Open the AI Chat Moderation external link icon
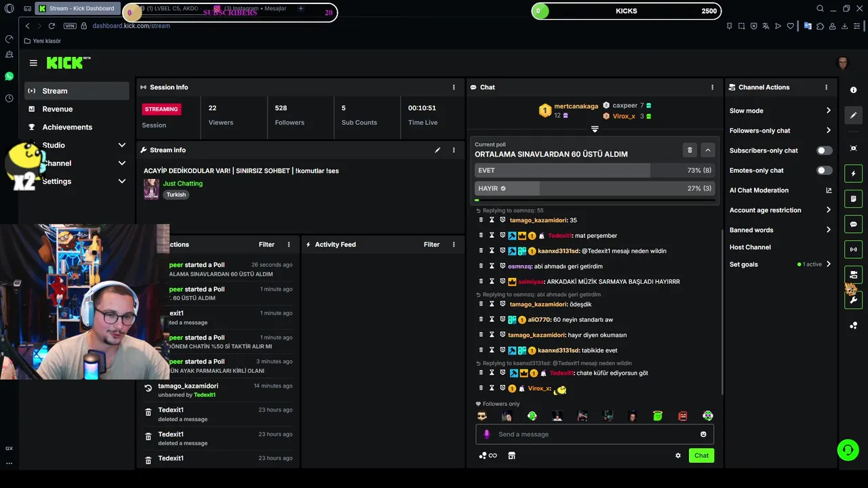Image resolution: width=868 pixels, height=488 pixels. pyautogui.click(x=829, y=190)
